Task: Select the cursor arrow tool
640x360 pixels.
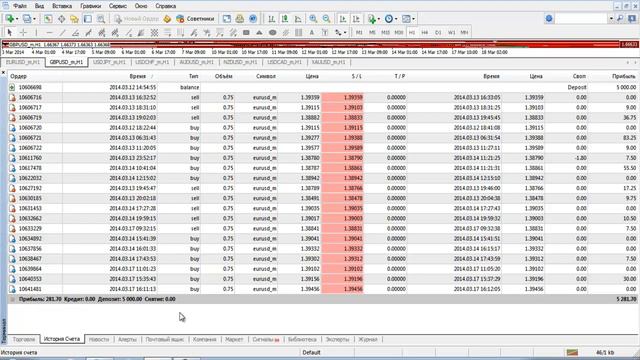Action: (10, 33)
